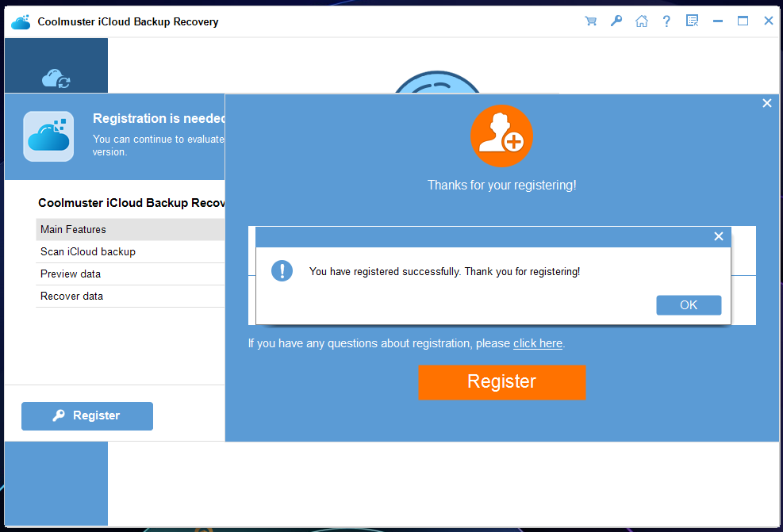Open the shopping cart purchase icon

pos(590,21)
